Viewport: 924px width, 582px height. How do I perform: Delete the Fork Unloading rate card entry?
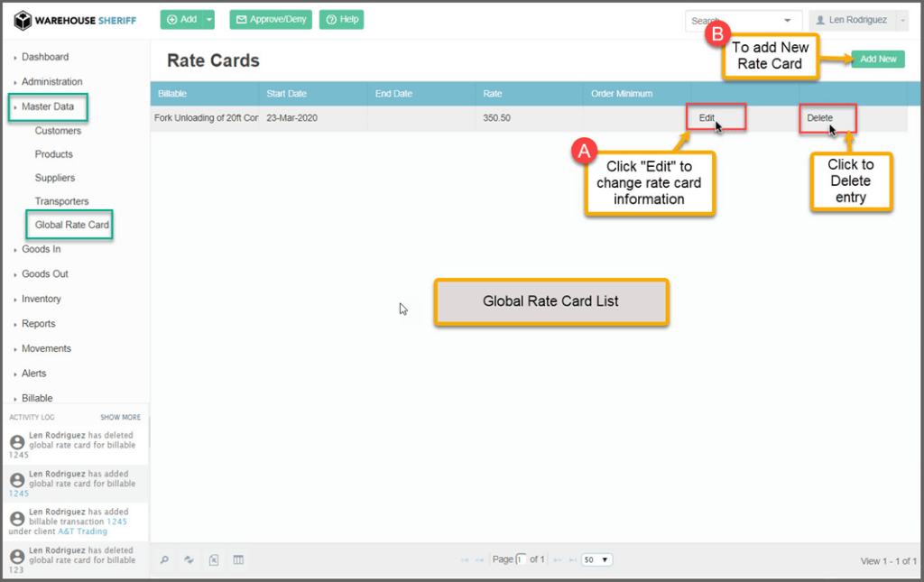pos(819,118)
